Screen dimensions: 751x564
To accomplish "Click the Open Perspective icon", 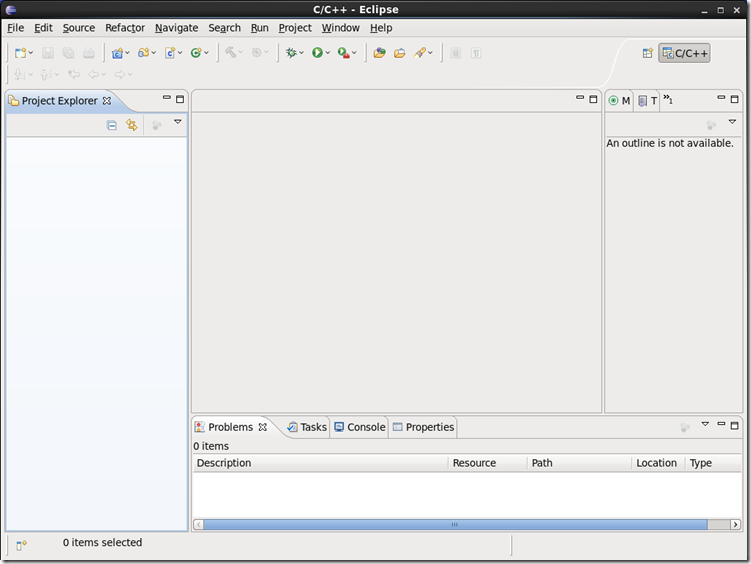I will [647, 53].
